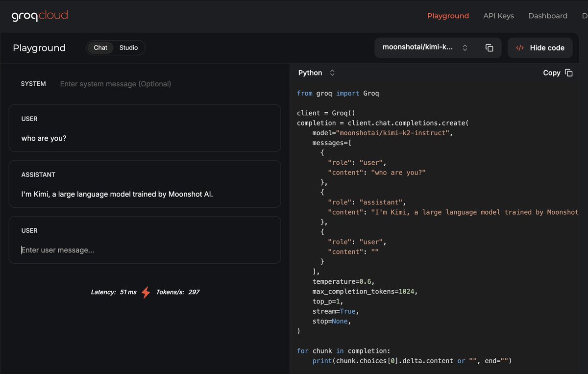
Task: Switch to Chat mode
Action: (x=100, y=48)
